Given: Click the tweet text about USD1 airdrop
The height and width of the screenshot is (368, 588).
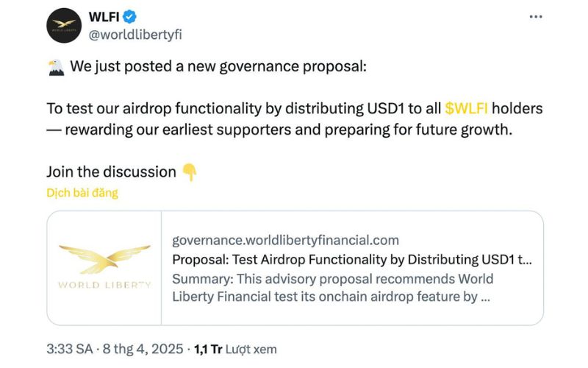Looking at the screenshot, I should coord(295,118).
